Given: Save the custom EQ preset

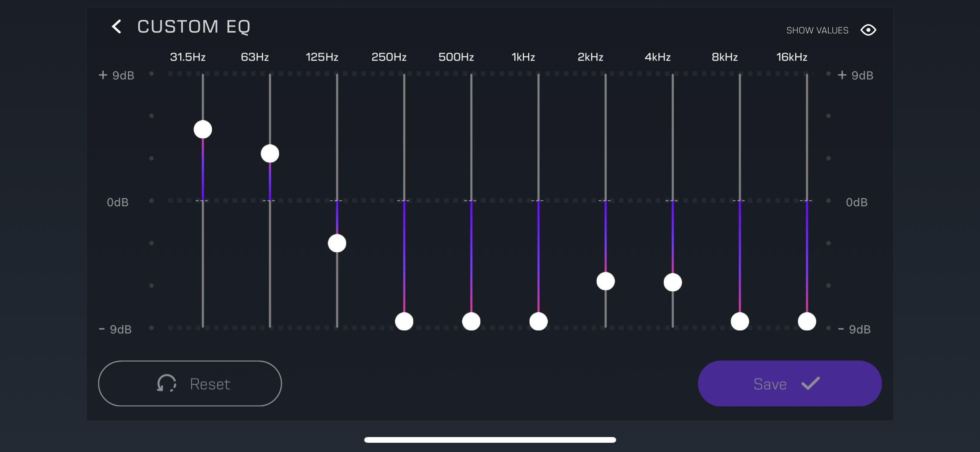Looking at the screenshot, I should click(789, 383).
